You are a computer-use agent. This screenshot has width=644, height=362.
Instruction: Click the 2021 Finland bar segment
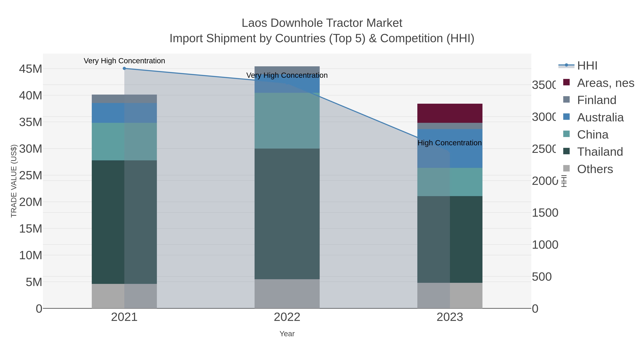124,99
